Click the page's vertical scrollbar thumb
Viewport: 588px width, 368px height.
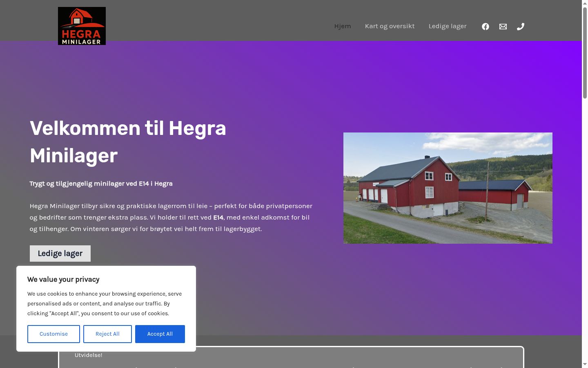click(x=585, y=52)
